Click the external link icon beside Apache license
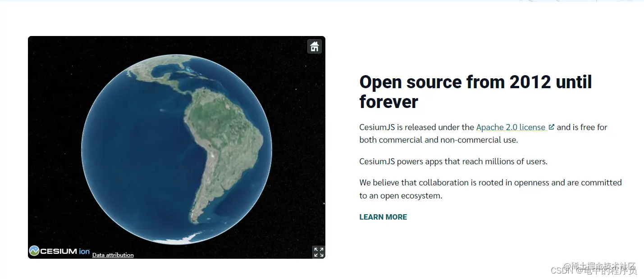644x279 pixels. [551, 127]
